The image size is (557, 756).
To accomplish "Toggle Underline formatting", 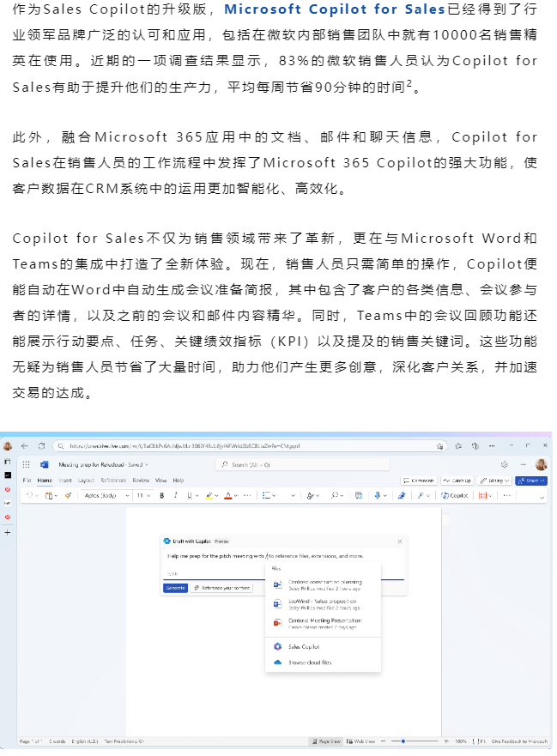I will click(190, 495).
